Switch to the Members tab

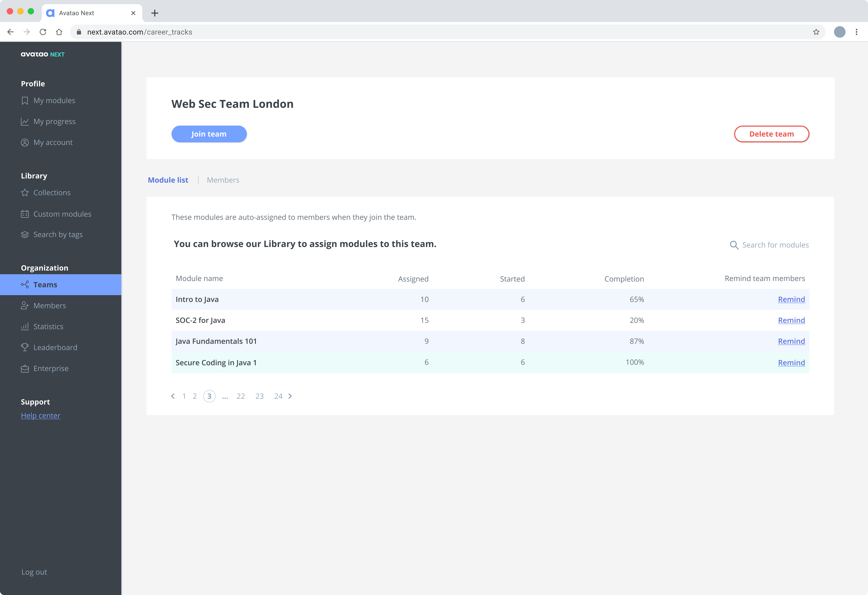[x=223, y=180]
